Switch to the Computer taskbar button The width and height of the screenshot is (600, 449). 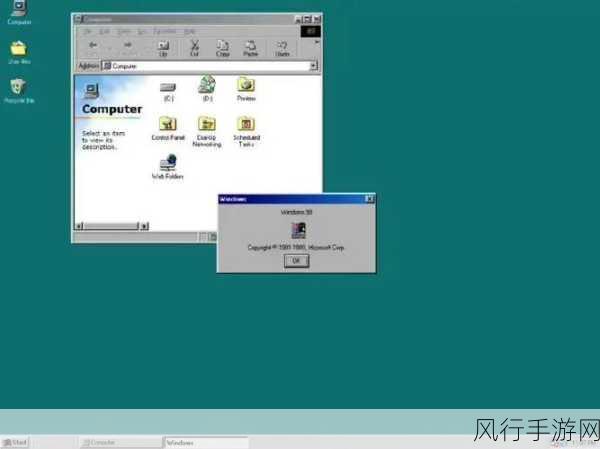pyautogui.click(x=121, y=443)
